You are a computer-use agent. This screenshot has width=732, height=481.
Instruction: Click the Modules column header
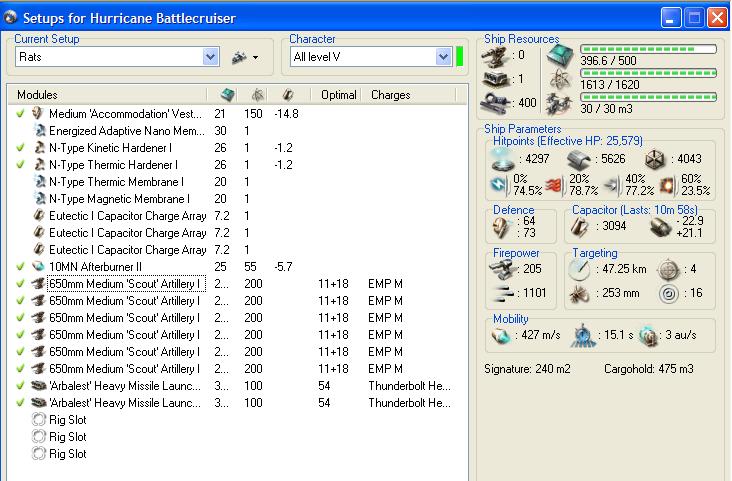click(x=37, y=95)
